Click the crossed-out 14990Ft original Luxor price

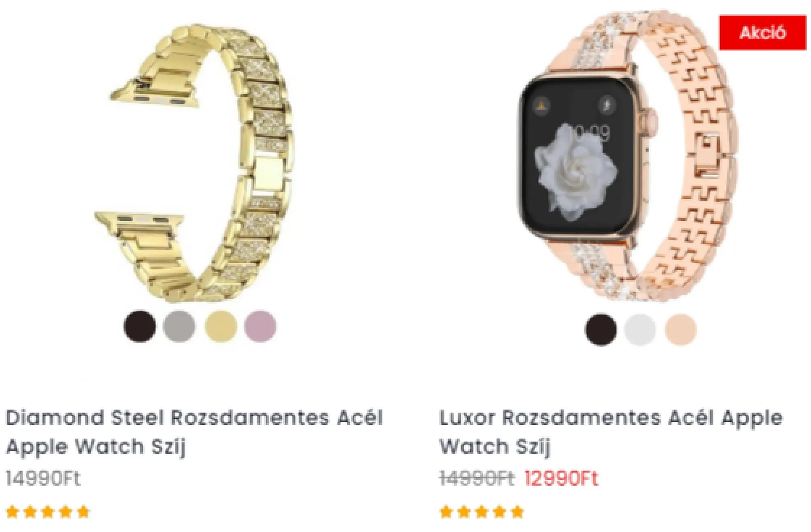pos(476,478)
